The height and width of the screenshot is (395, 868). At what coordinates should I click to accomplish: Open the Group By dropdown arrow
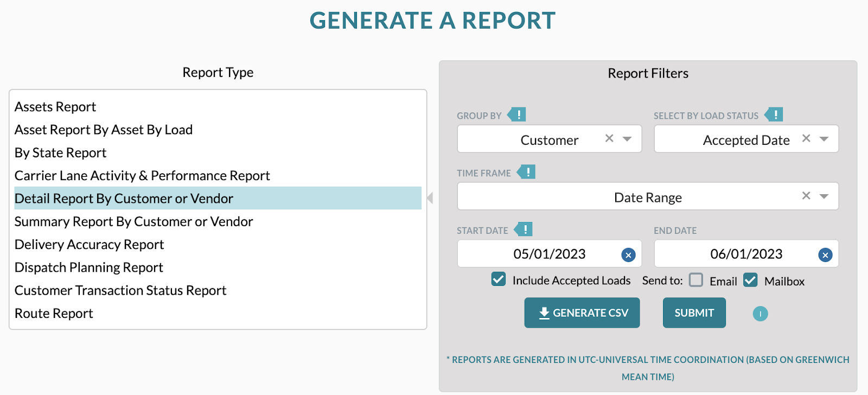[x=627, y=139]
